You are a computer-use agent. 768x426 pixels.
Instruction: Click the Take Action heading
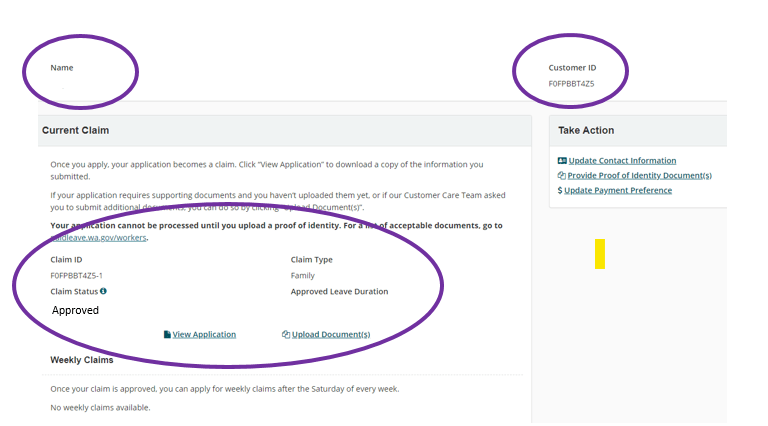586,130
